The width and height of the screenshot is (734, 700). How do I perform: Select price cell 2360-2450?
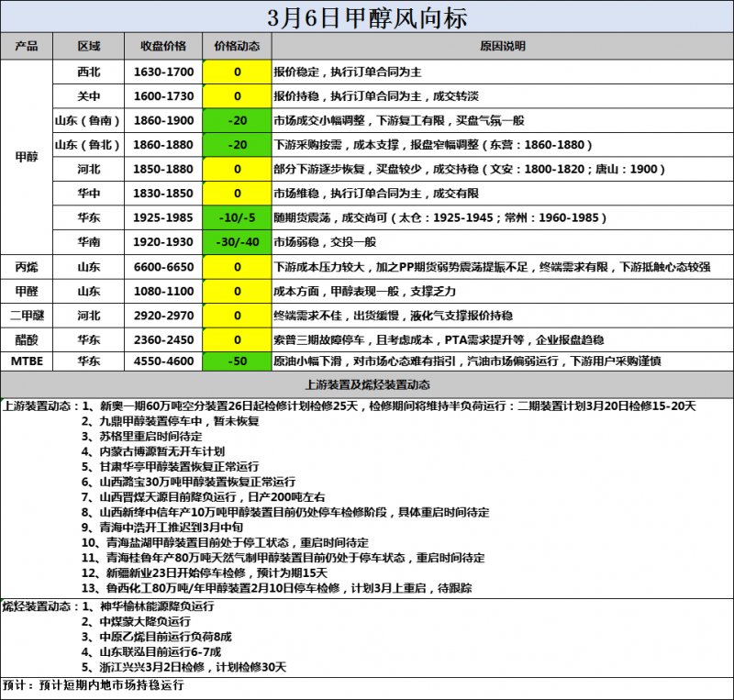(x=163, y=340)
